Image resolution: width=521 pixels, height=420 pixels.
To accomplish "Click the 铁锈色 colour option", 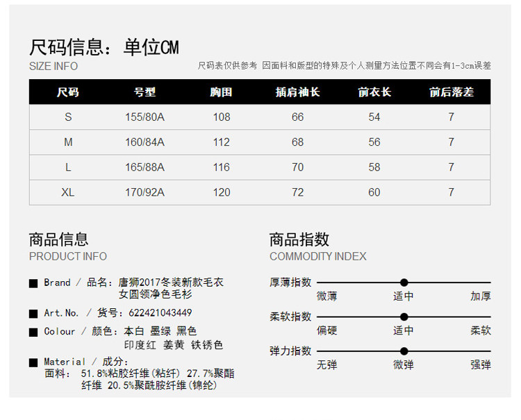I will (x=207, y=345).
